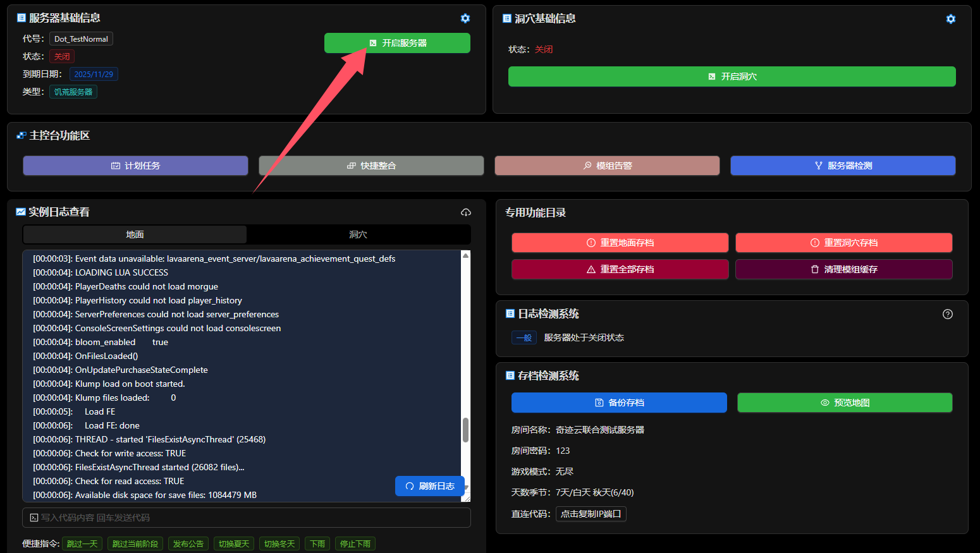Click the red 关闭 server status tag

point(62,56)
